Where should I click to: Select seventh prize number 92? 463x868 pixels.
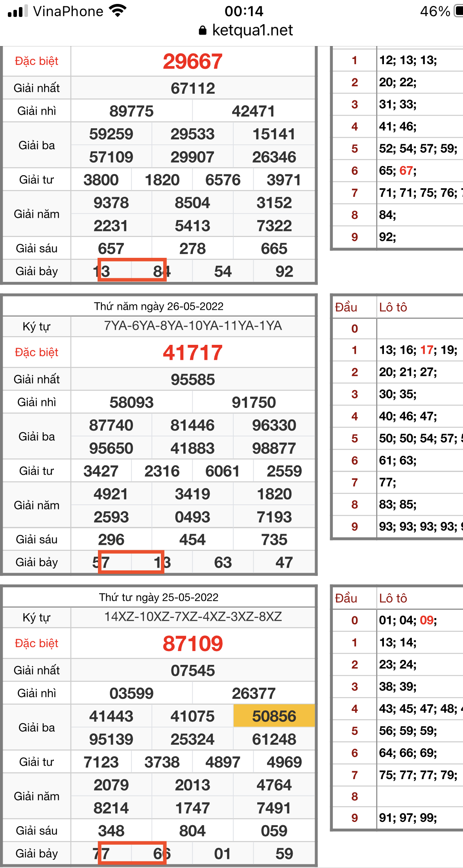click(284, 272)
